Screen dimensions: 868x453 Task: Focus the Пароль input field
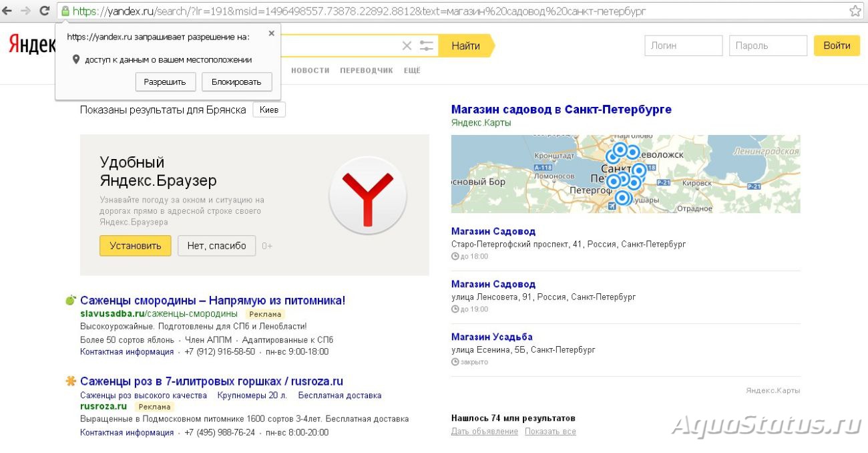coord(768,45)
